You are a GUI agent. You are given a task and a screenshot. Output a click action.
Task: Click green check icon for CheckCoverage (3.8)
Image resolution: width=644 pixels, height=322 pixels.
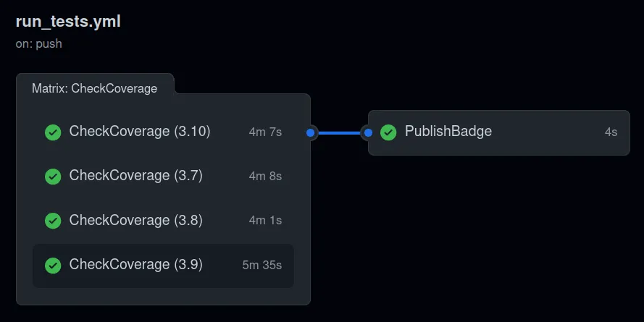pos(53,221)
